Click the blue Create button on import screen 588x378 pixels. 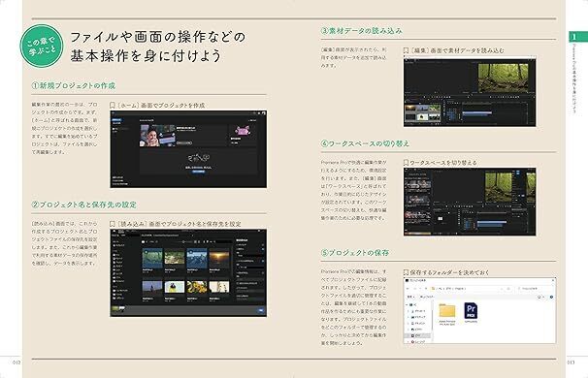(x=261, y=310)
